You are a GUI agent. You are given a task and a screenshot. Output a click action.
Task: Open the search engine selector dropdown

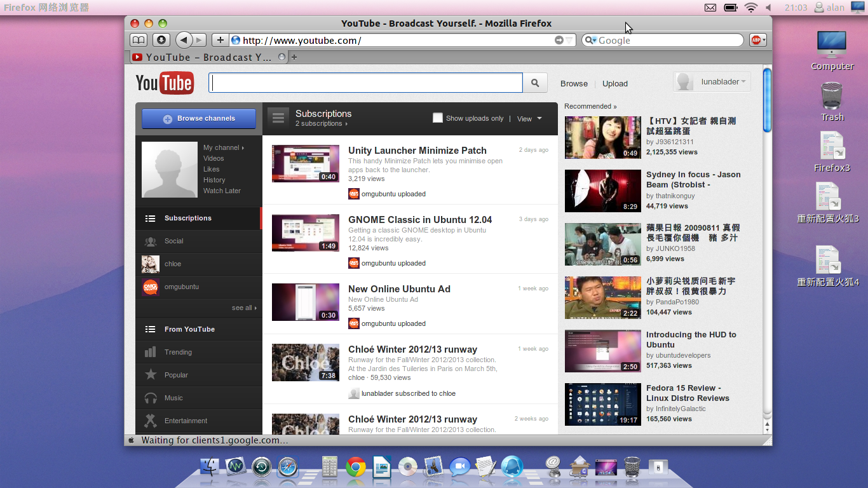coord(590,40)
